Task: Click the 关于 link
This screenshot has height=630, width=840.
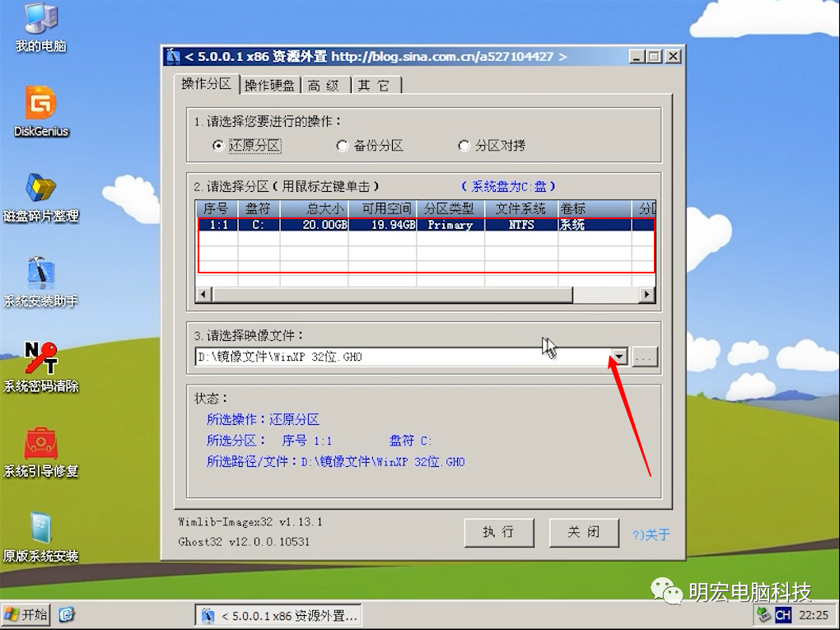Action: tap(651, 534)
